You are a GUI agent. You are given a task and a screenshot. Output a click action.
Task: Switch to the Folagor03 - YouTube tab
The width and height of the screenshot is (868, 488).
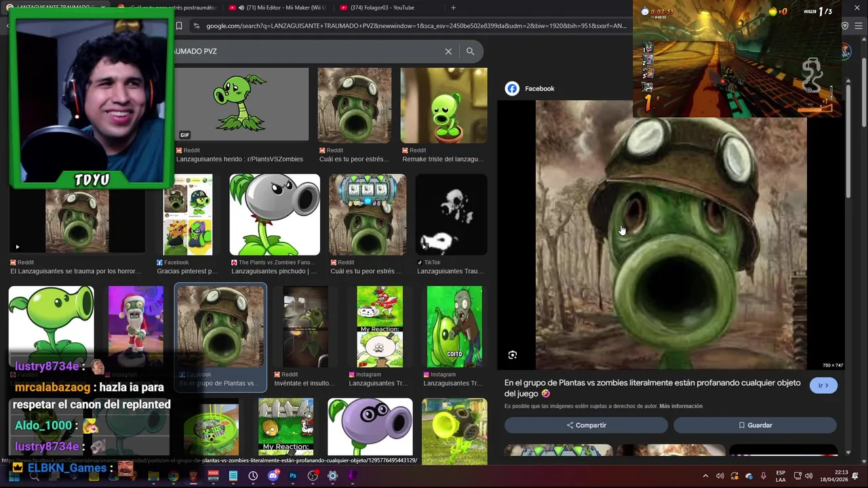383,7
